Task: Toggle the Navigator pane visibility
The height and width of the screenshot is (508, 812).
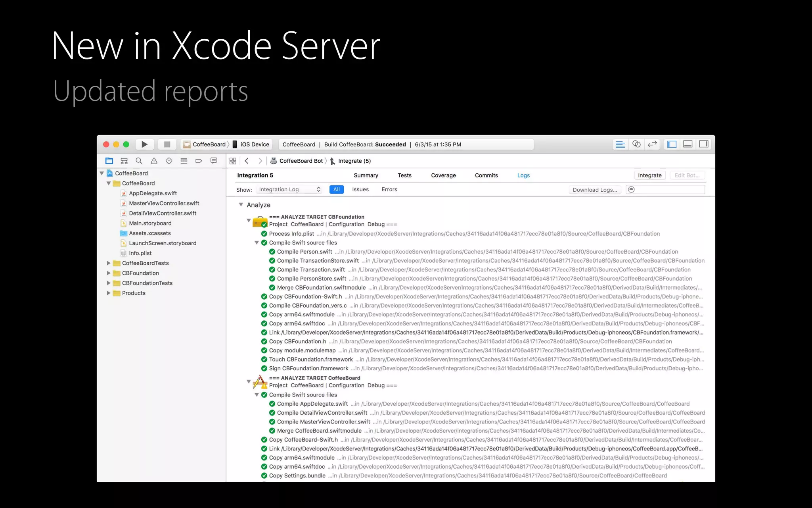Action: [x=672, y=144]
